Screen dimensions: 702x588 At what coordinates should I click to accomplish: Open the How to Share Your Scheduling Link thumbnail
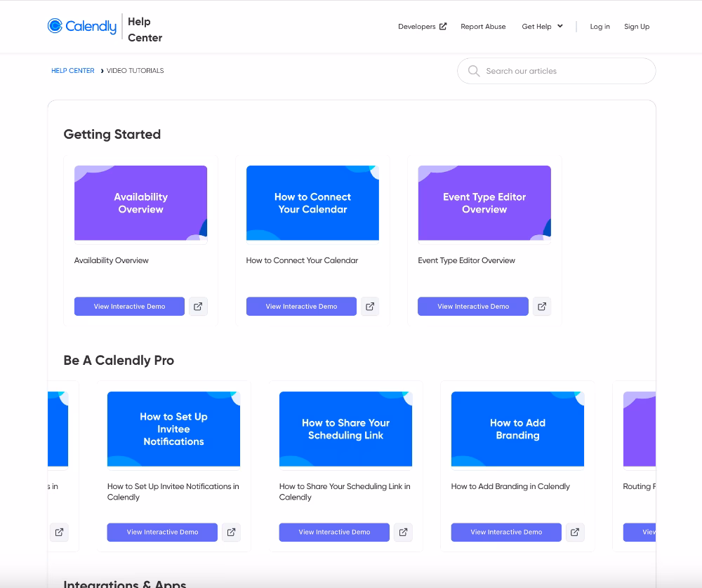coord(345,428)
